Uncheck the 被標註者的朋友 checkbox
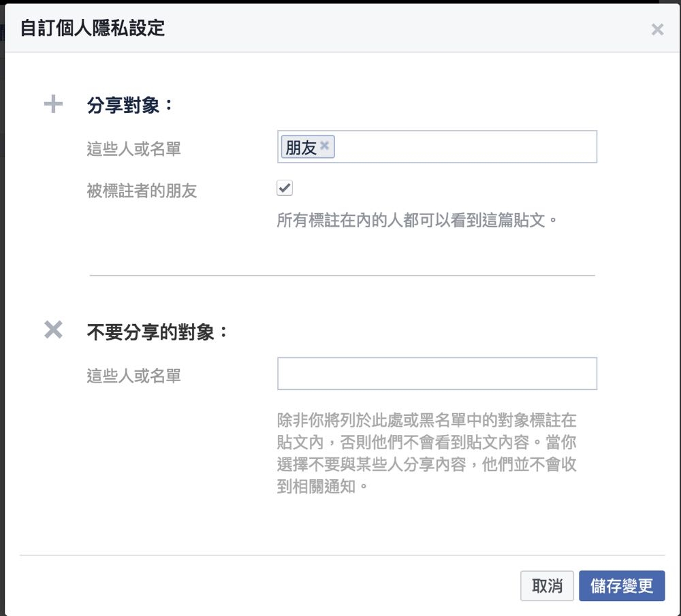681x616 pixels. click(x=285, y=188)
